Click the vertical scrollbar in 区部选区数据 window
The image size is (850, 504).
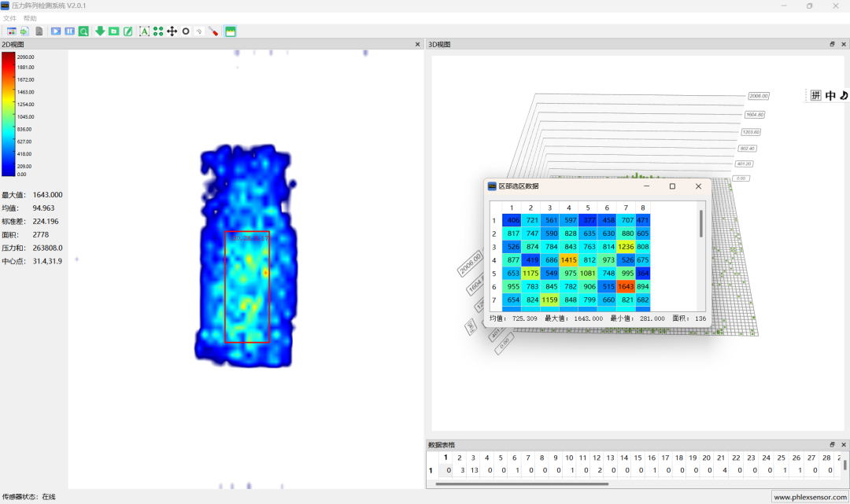pos(700,223)
